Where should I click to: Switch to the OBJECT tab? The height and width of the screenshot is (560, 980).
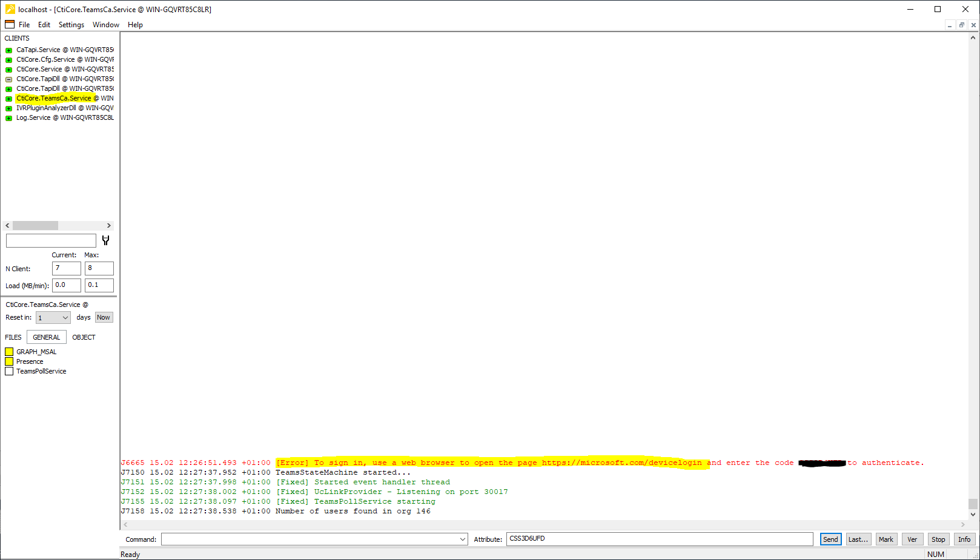[84, 337]
